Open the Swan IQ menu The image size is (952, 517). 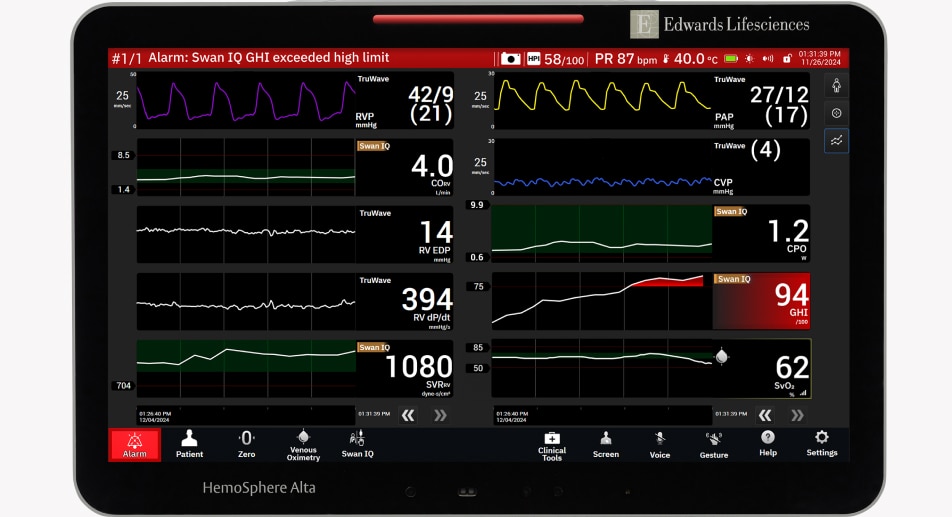pyautogui.click(x=357, y=444)
